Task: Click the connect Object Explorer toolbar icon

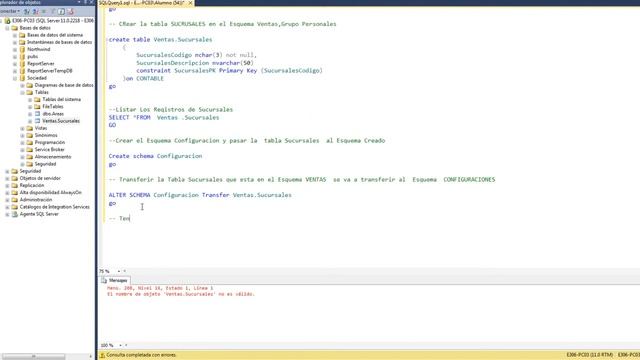Action: tap(27, 11)
